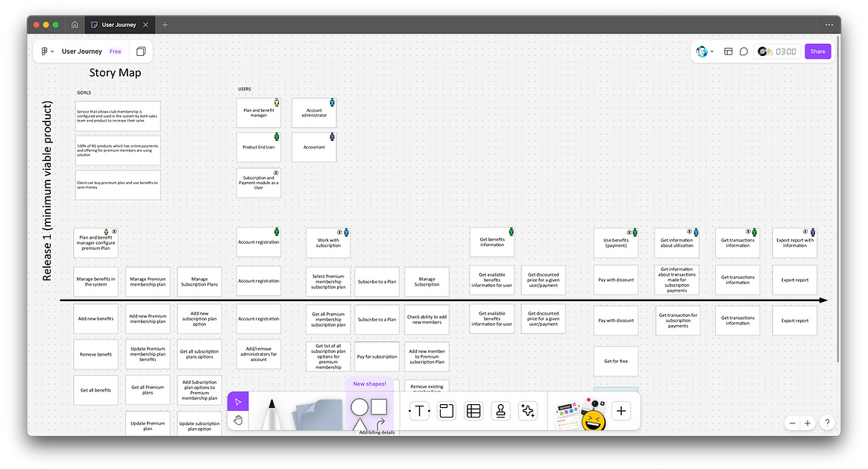Viewport: 868px width, 469px height.
Task: Select the 'Add new benefits' card
Action: 95,319
